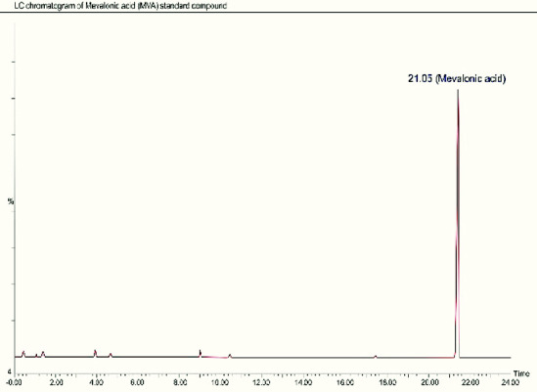This screenshot has width=537, height=392.
Task: Click the '14.00' x-axis tick label
Action: (303, 382)
